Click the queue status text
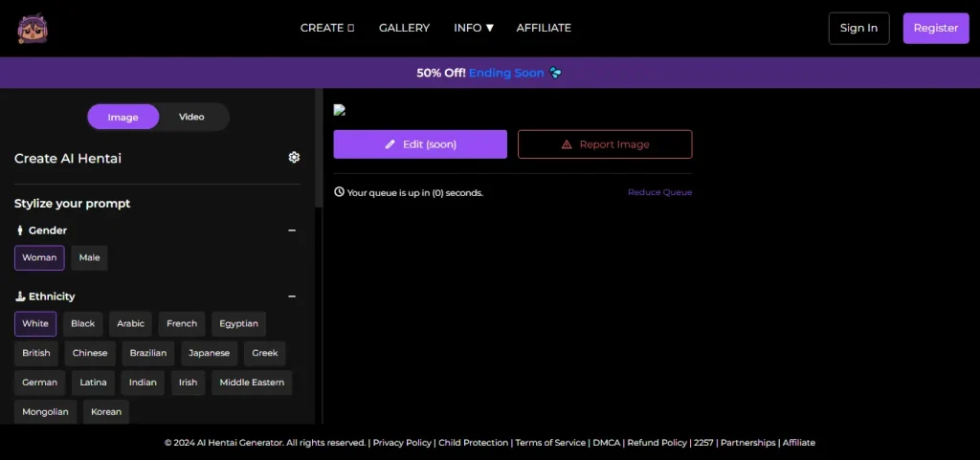 coord(415,193)
